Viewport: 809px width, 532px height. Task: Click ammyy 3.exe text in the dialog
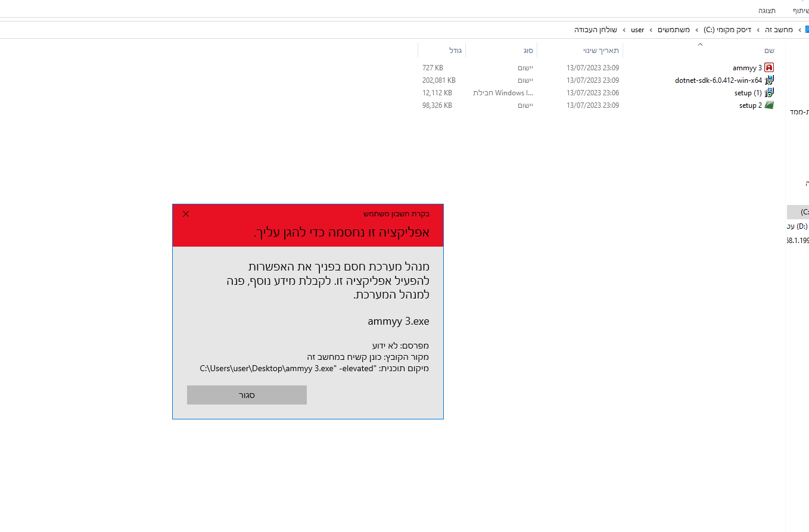coord(399,321)
